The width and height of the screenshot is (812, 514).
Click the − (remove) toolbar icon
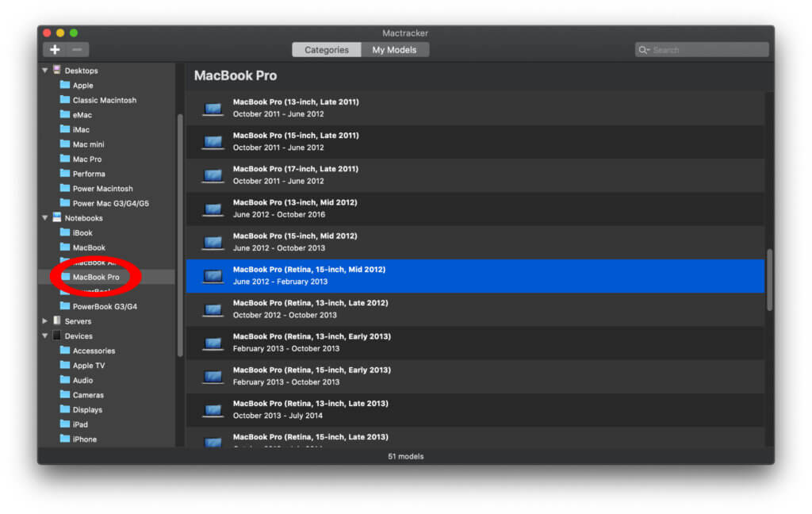pyautogui.click(x=75, y=49)
